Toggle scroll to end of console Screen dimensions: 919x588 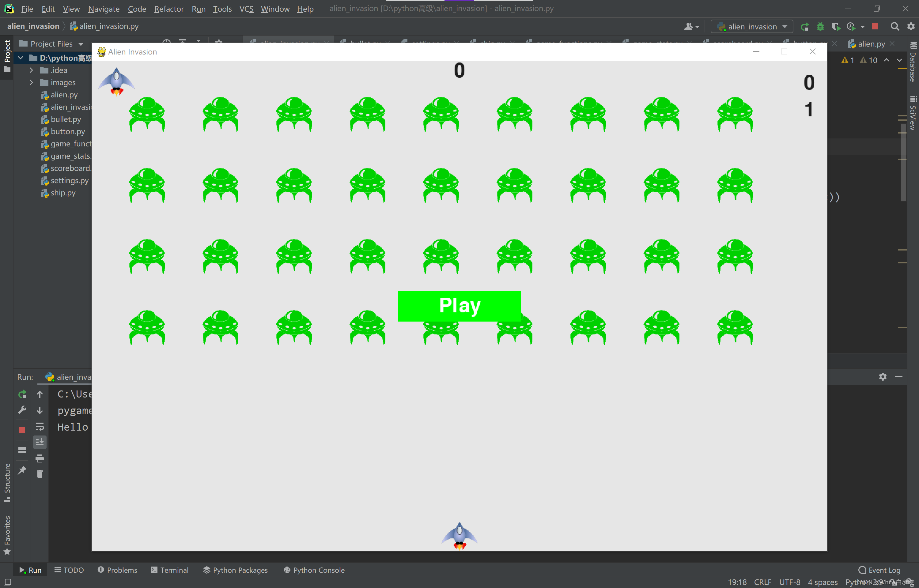tap(40, 442)
